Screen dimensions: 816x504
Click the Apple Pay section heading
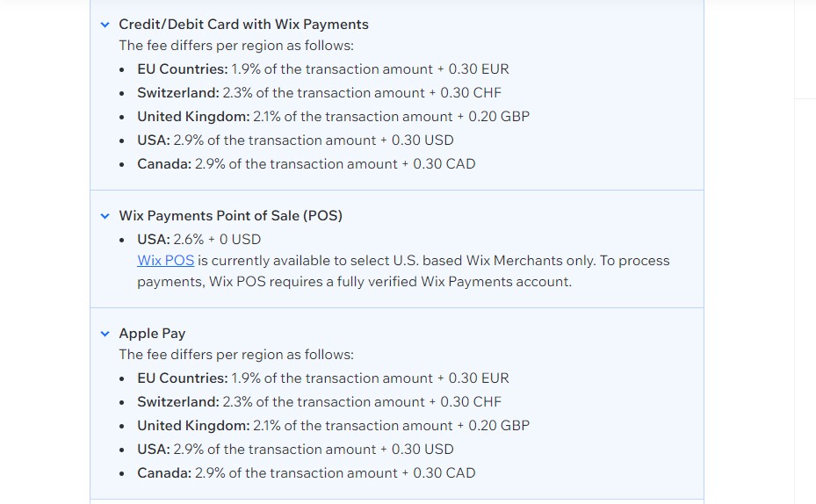click(x=152, y=334)
